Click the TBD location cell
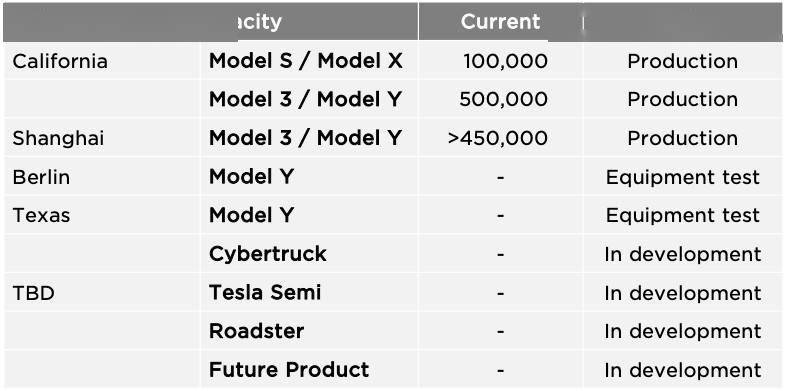Screen dimensions: 786x391 coord(33,293)
